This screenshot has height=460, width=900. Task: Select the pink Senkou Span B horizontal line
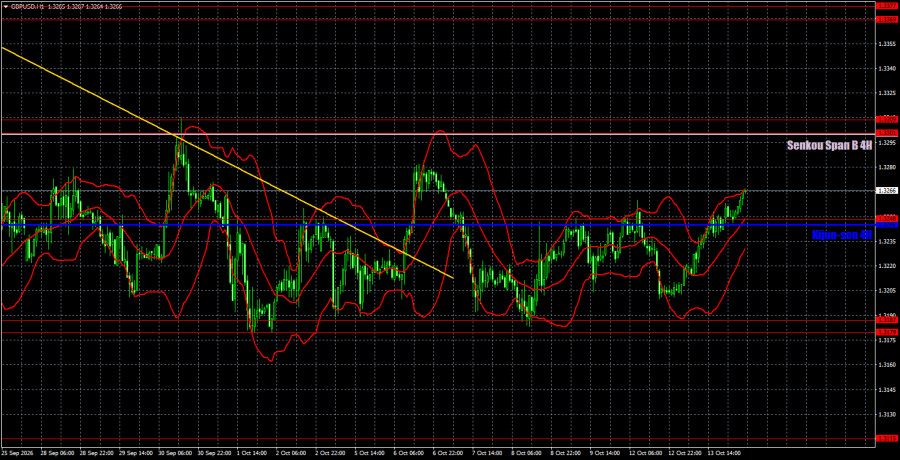click(x=437, y=134)
